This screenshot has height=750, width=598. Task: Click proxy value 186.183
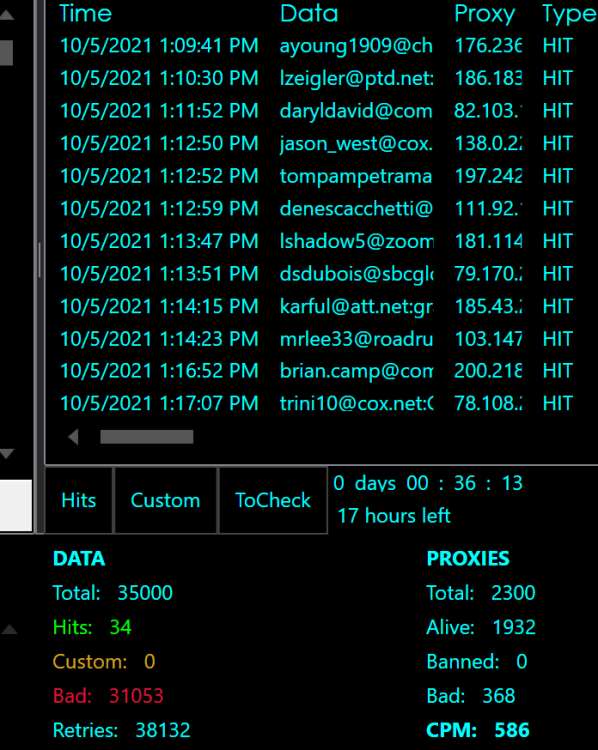(488, 78)
